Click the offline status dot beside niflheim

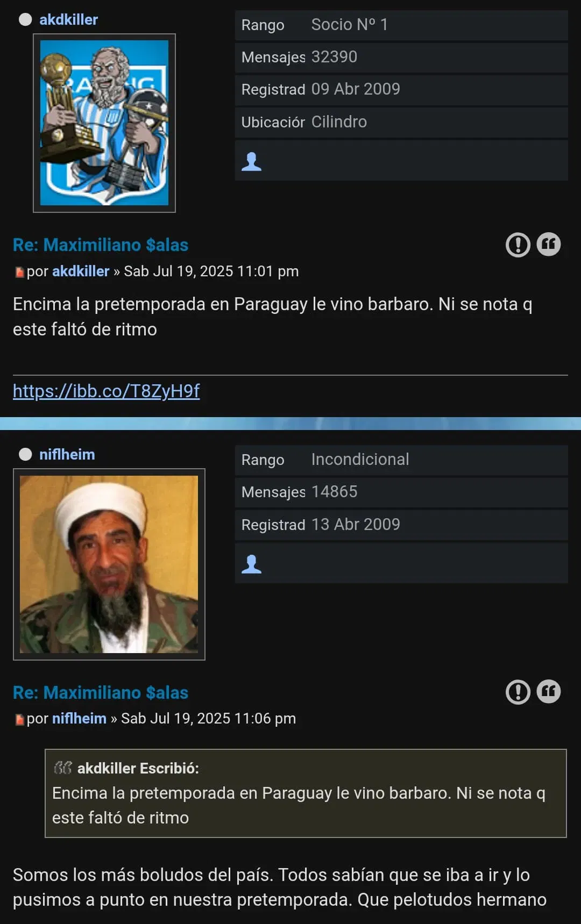tap(25, 455)
